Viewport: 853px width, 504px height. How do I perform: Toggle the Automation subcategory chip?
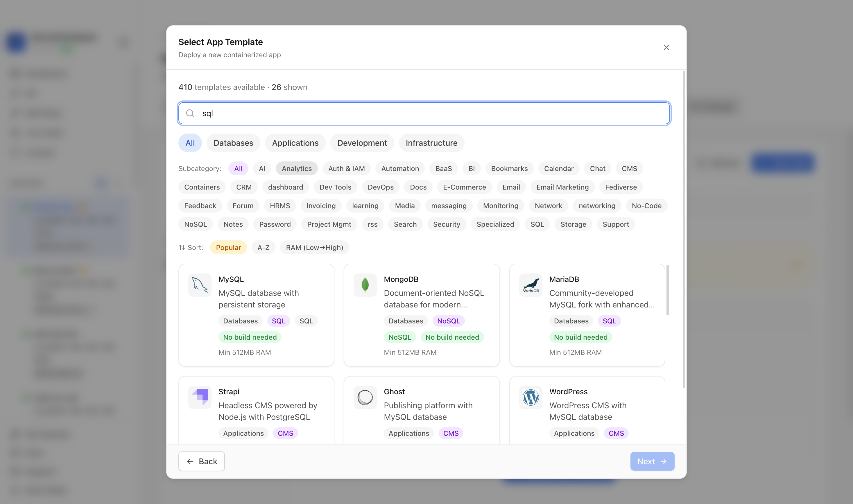[x=400, y=168]
